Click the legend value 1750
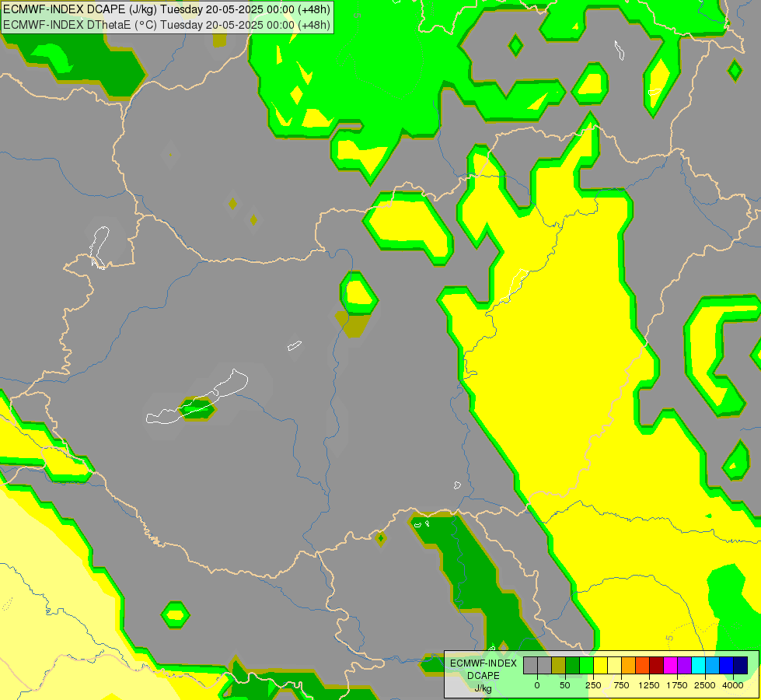 click(677, 685)
